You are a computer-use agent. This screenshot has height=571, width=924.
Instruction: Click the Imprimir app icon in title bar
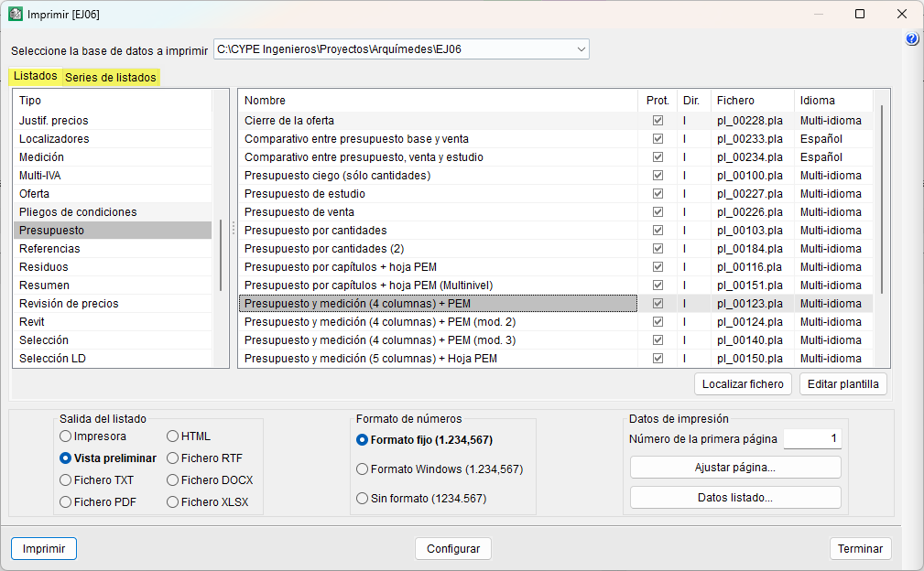pyautogui.click(x=16, y=14)
